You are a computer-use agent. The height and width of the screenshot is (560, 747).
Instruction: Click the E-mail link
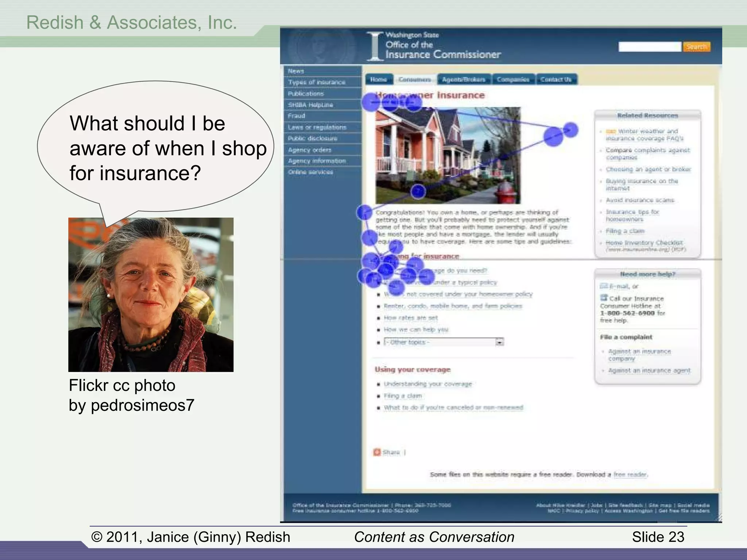click(620, 286)
